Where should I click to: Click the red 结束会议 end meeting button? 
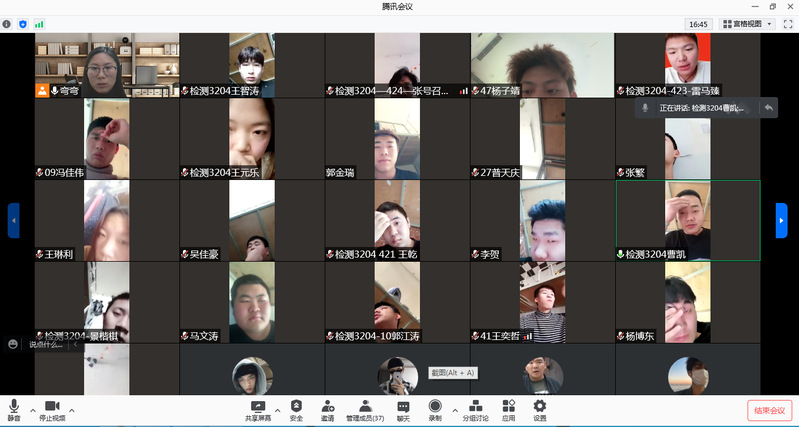[769, 410]
